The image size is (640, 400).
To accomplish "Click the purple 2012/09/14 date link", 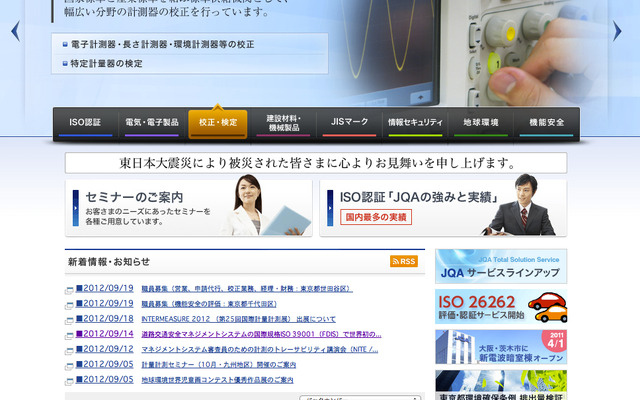I will point(104,333).
